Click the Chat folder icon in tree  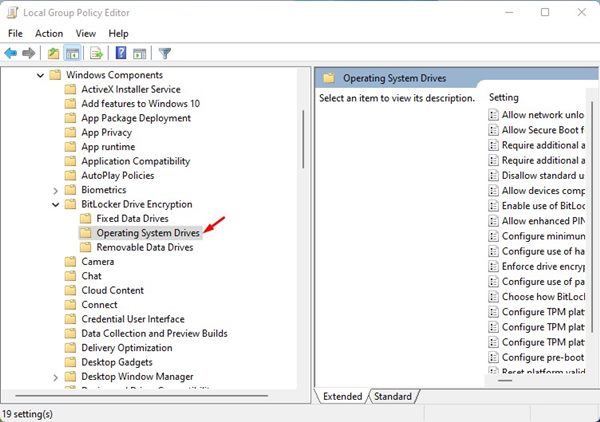coord(70,276)
